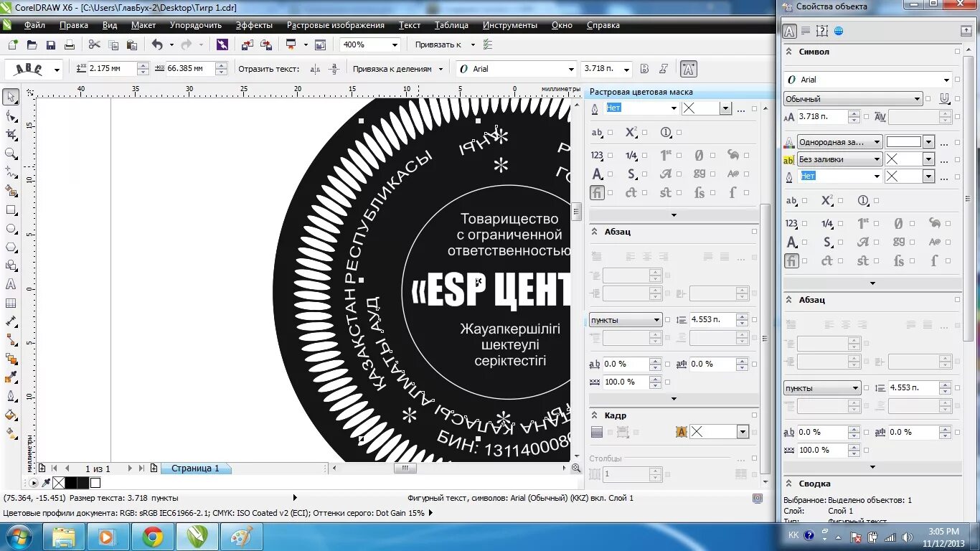Viewport: 980px width, 551px height.
Task: Toggle the Bold text formatting button
Action: [x=644, y=69]
